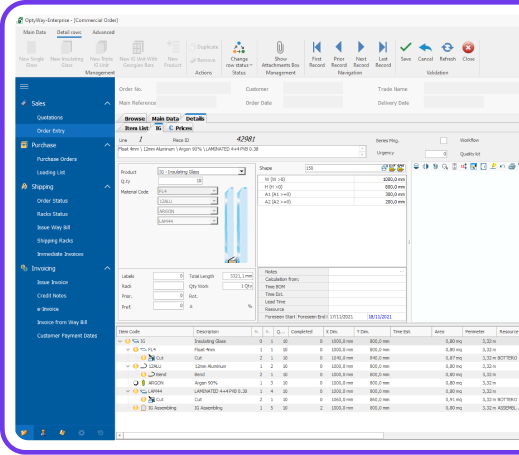This screenshot has height=455, width=519.
Task: Click the Qty input field
Action: click(180, 181)
